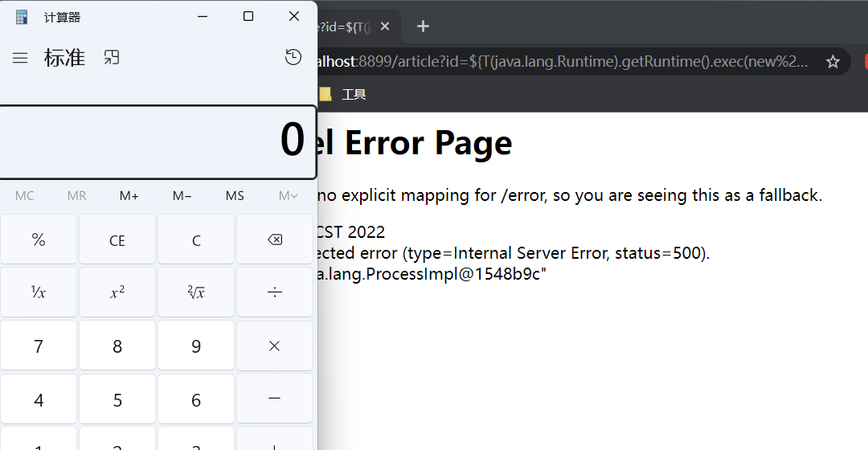Click the divide operator key
This screenshot has width=868, height=450.
coord(275,292)
